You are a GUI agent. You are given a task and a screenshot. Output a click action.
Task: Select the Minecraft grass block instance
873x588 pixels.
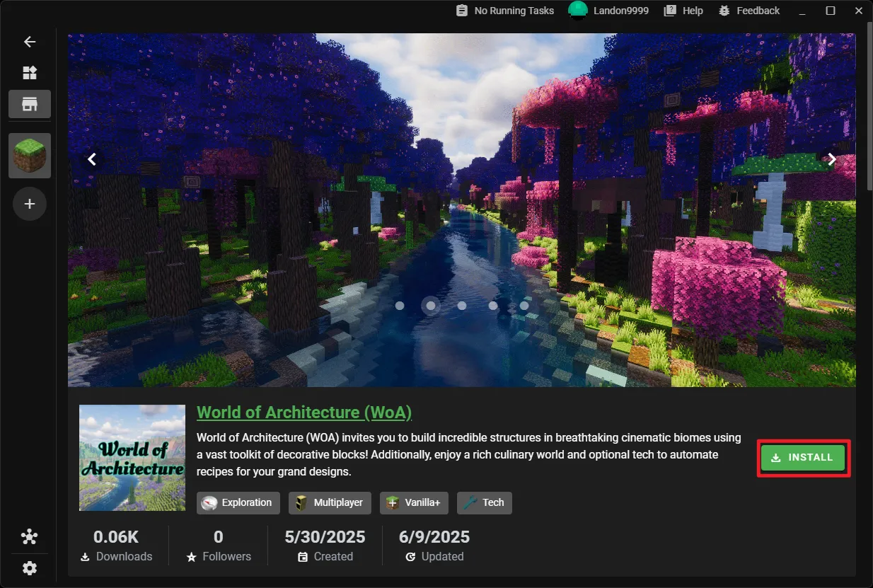[30, 155]
